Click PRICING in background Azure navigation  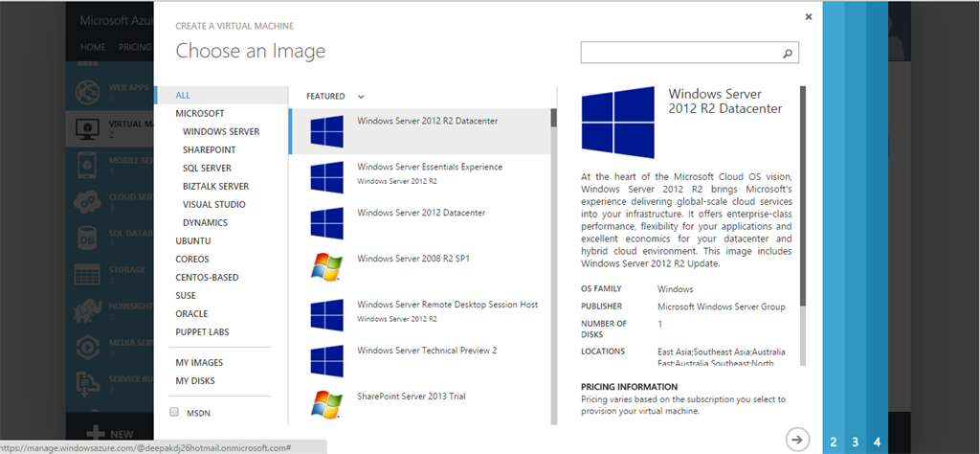135,47
